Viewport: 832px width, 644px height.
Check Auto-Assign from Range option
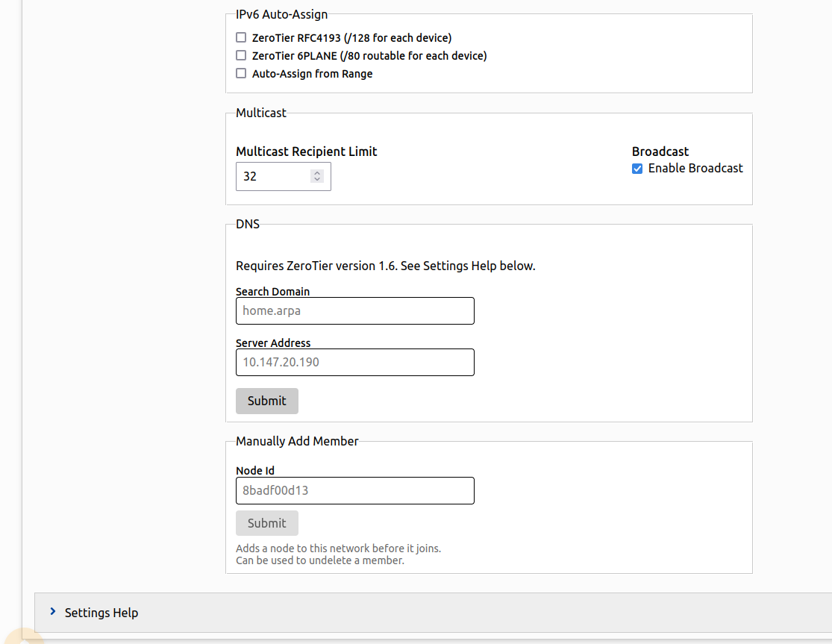[241, 74]
